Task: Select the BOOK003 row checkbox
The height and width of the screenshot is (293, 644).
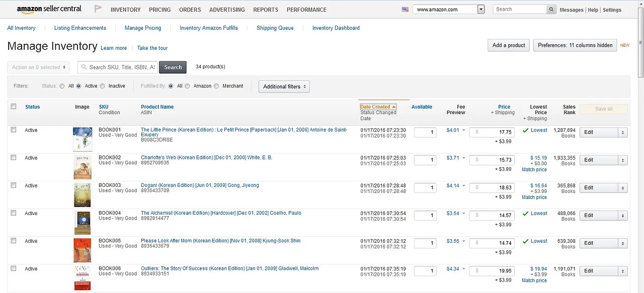Action: point(14,185)
